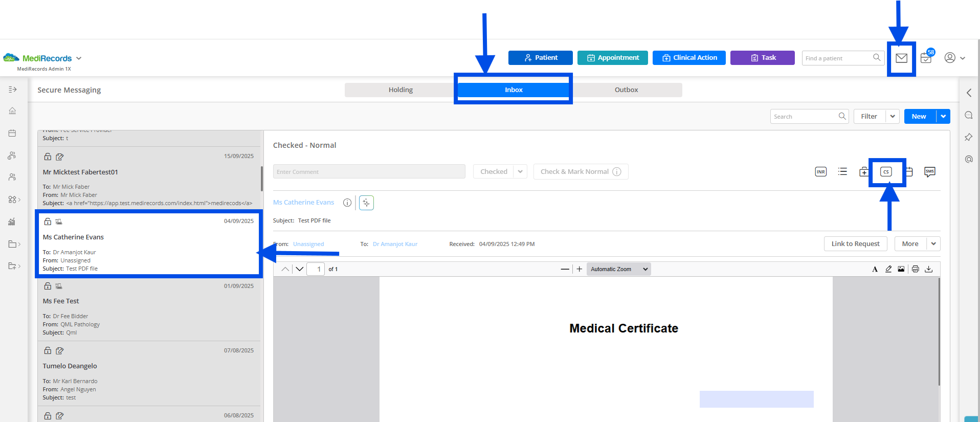This screenshot has height=422, width=980.
Task: Go to next PDF page arrow
Action: [x=300, y=269]
